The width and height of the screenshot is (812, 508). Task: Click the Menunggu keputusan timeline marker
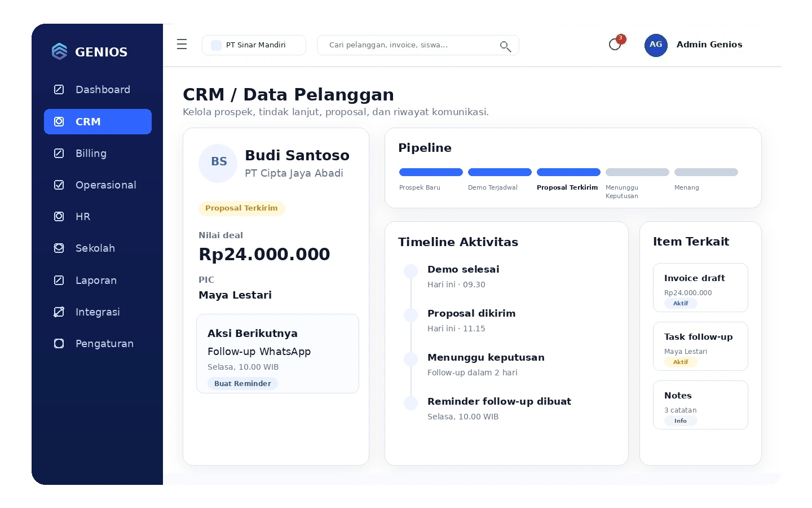click(411, 359)
